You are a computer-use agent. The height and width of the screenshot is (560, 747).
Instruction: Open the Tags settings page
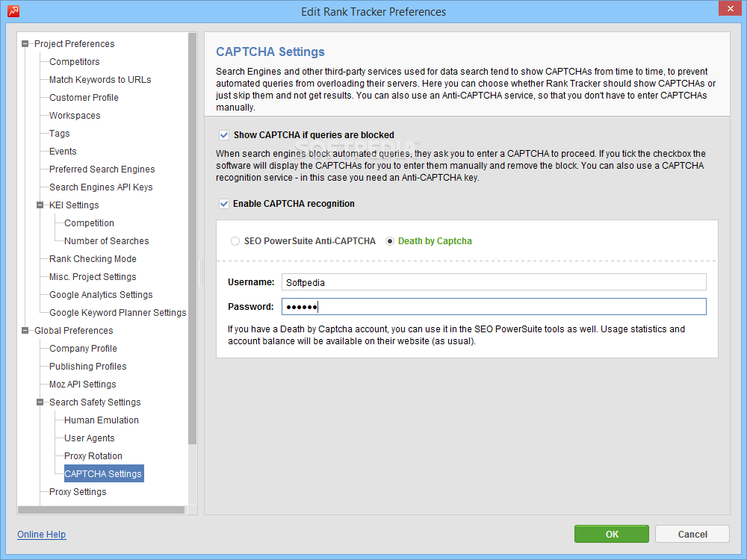60,134
